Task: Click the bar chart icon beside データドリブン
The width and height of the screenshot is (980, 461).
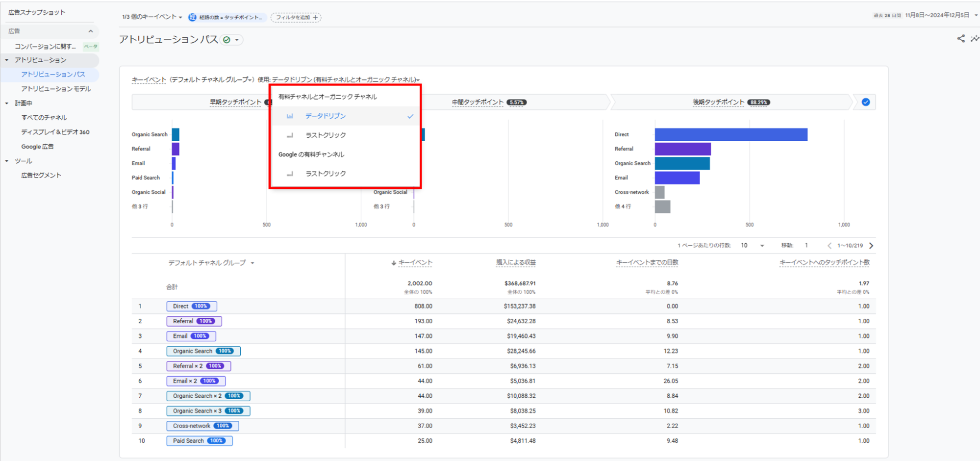Action: pyautogui.click(x=290, y=116)
